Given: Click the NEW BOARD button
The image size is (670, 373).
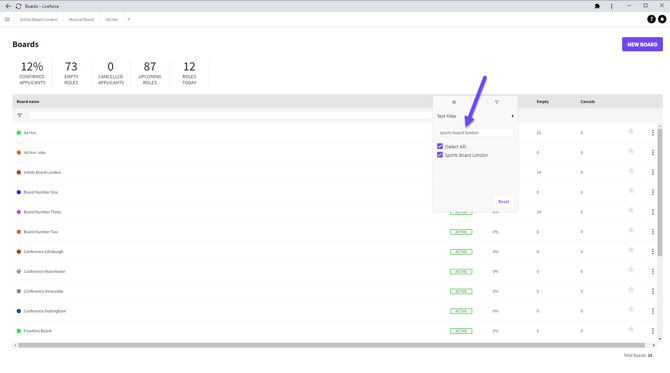Looking at the screenshot, I should tap(642, 44).
